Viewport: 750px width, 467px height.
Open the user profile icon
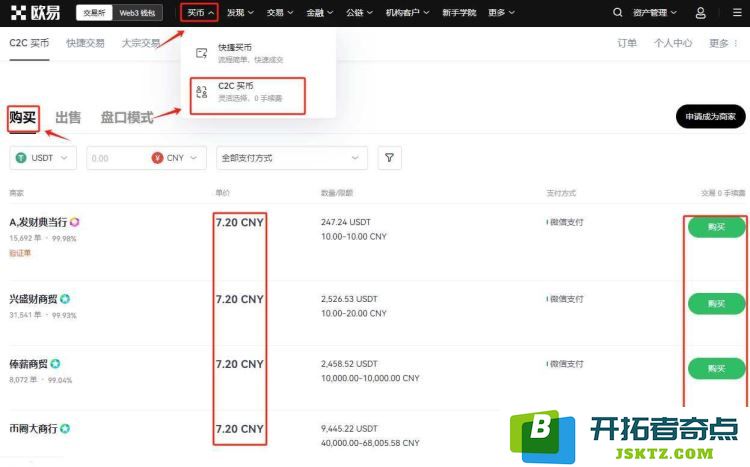(700, 13)
